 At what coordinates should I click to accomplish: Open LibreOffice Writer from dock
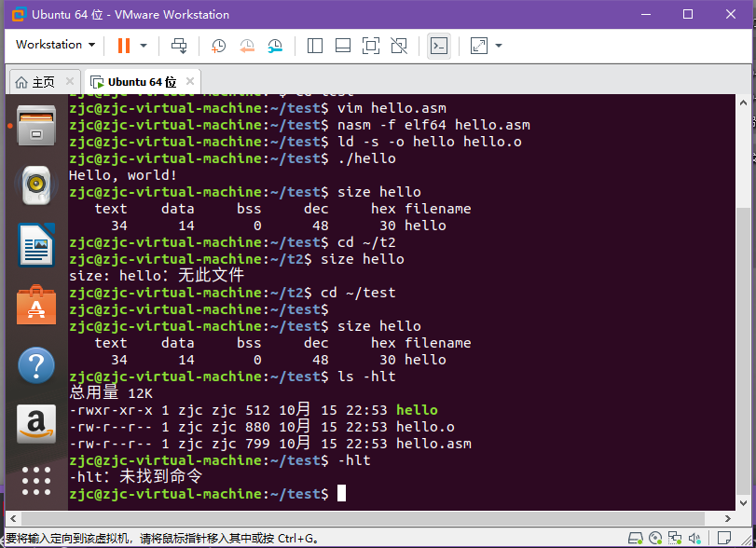(36, 245)
